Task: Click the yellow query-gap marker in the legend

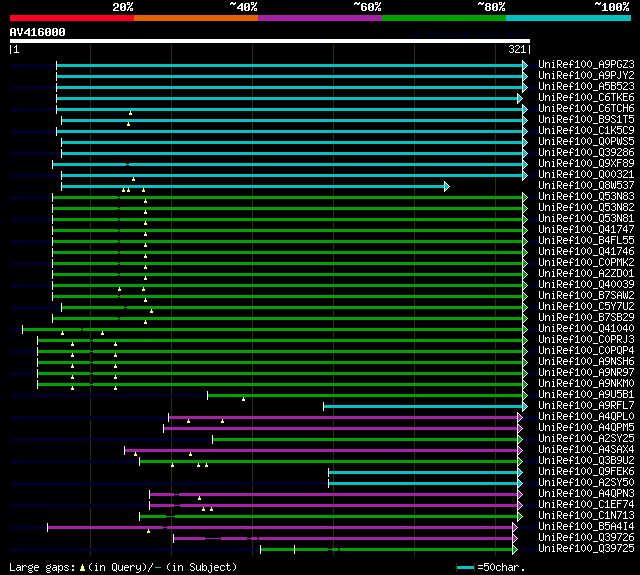Action: click(82, 567)
